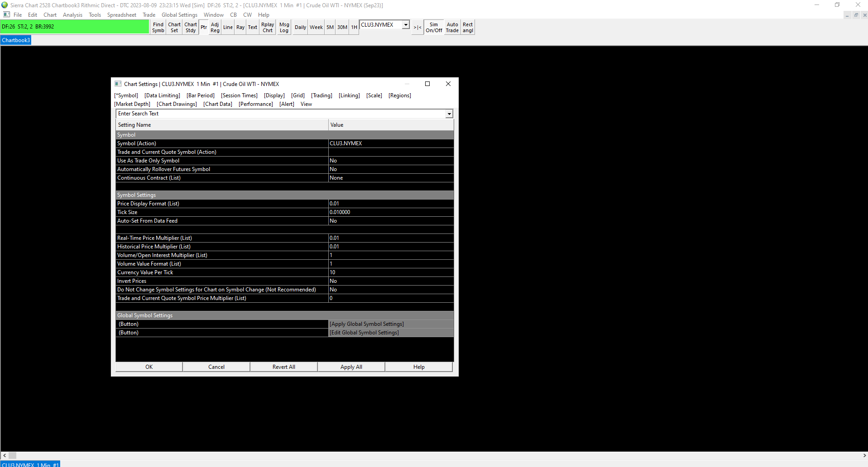Switch to the [Bar Period] tab

click(201, 95)
